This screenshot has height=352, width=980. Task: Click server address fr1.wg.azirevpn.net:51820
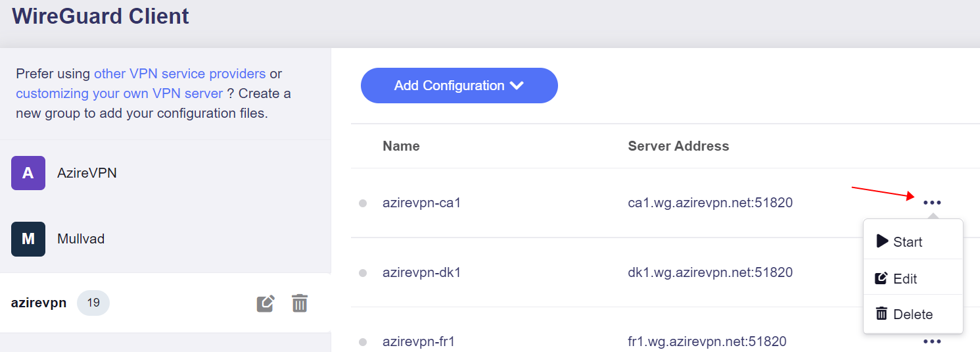tap(707, 341)
